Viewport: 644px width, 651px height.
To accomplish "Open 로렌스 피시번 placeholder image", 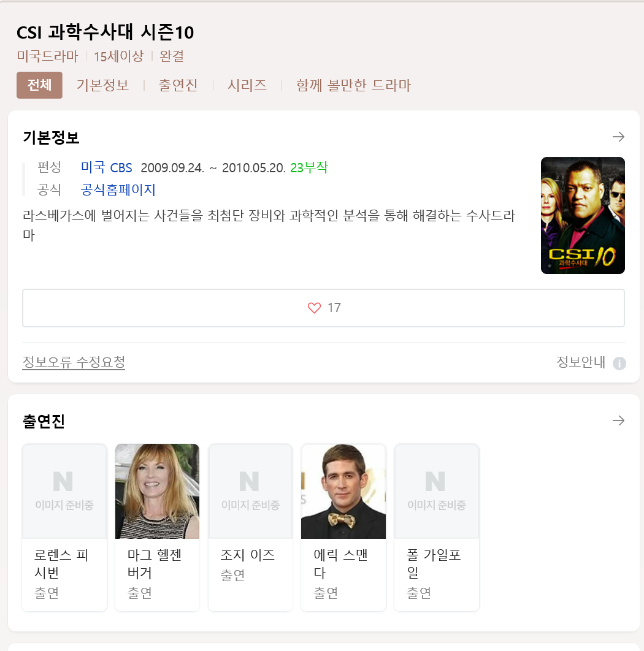I will tap(64, 491).
